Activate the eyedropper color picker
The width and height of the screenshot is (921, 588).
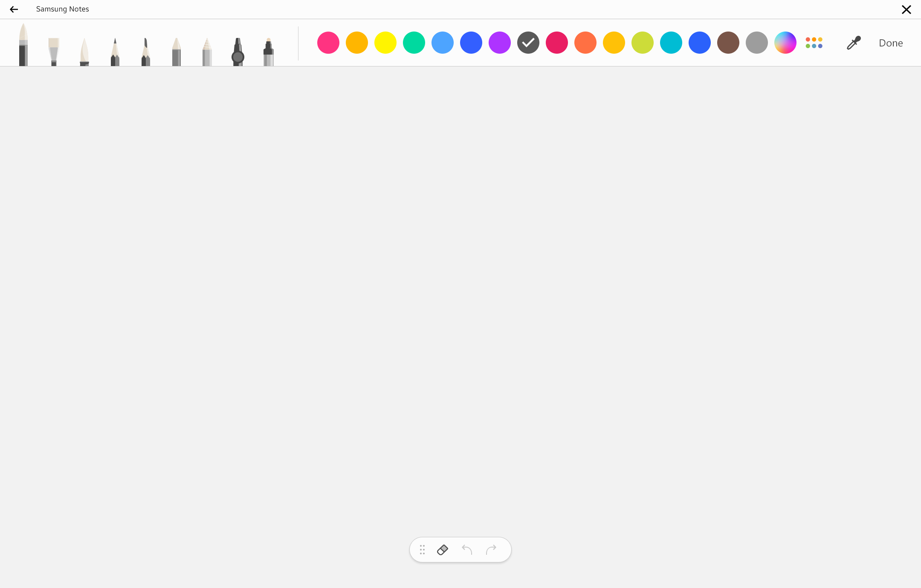click(854, 43)
